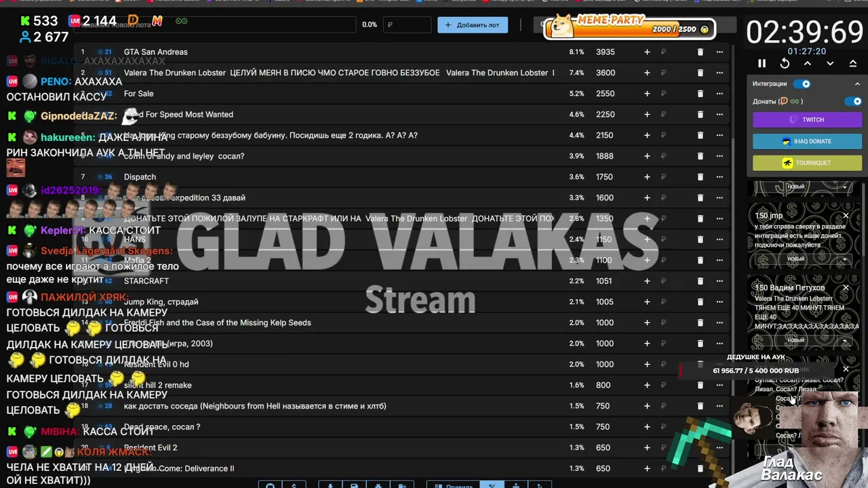Open more options for the Dispatch lot
Image resolution: width=868 pixels, height=488 pixels.
coord(719,177)
